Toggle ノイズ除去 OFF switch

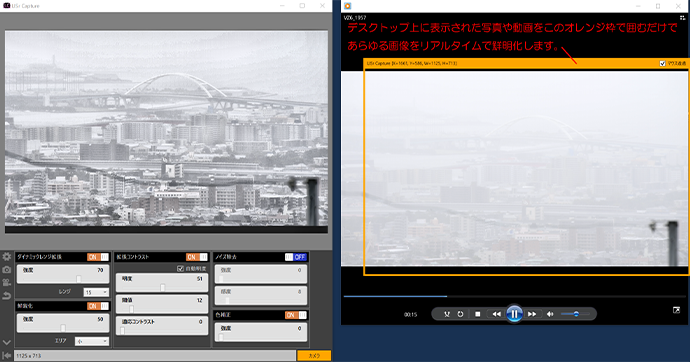coord(296,257)
